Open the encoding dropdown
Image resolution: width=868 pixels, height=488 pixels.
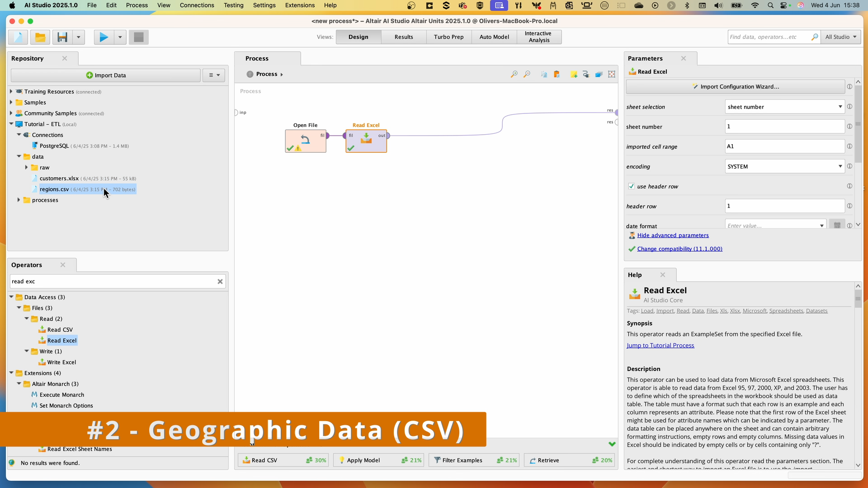click(840, 166)
